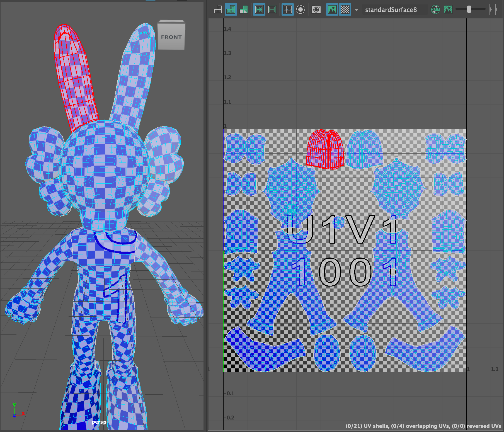Toggle the texture borders display icon

259,10
